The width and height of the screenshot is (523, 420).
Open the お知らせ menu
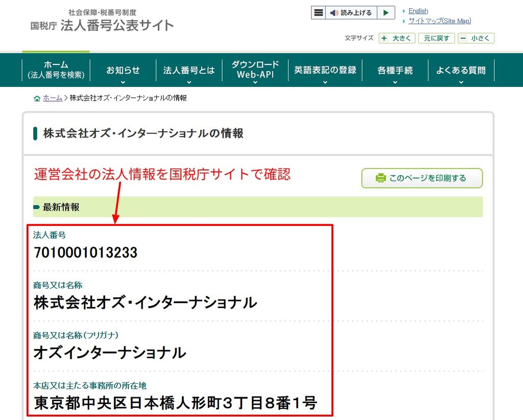[x=123, y=70]
